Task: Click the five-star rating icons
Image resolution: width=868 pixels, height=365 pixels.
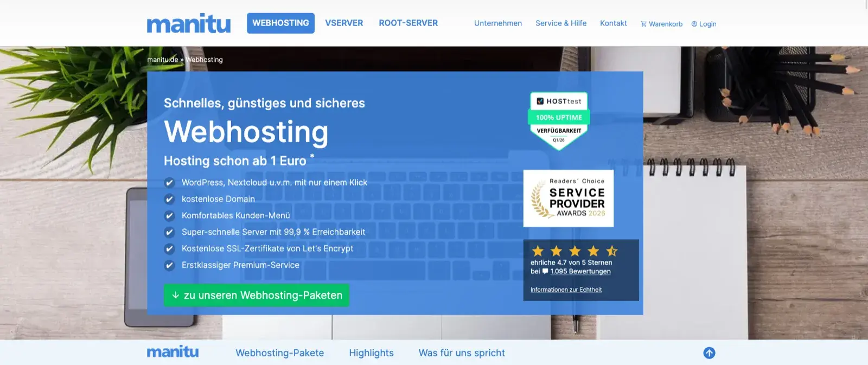Action: 575,251
